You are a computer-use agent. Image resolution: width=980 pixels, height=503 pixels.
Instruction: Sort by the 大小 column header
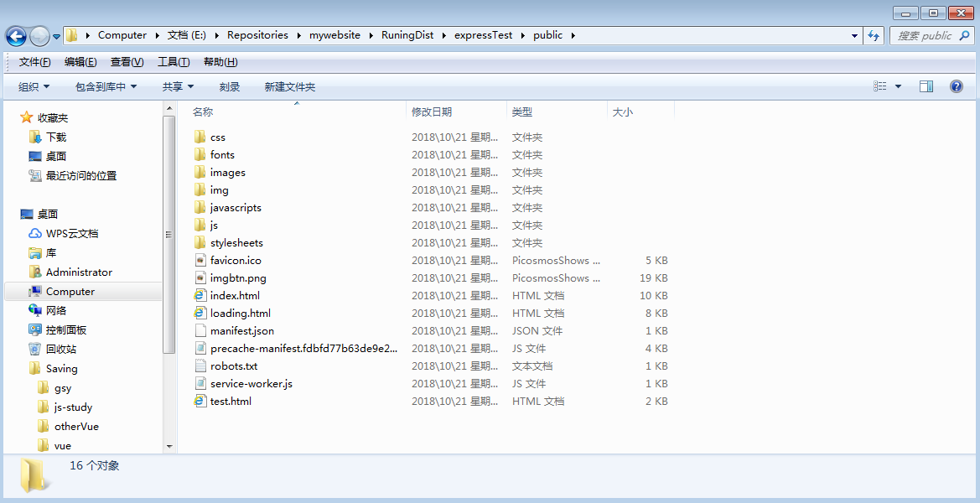point(622,111)
